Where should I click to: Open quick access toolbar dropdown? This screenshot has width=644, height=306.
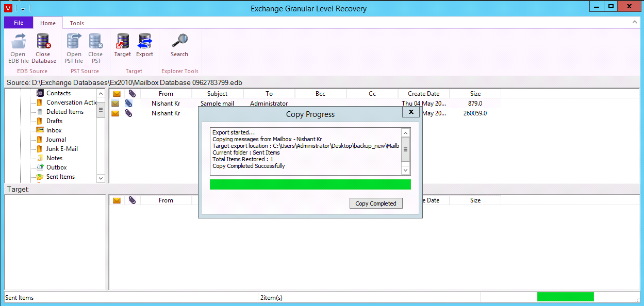coord(23,9)
